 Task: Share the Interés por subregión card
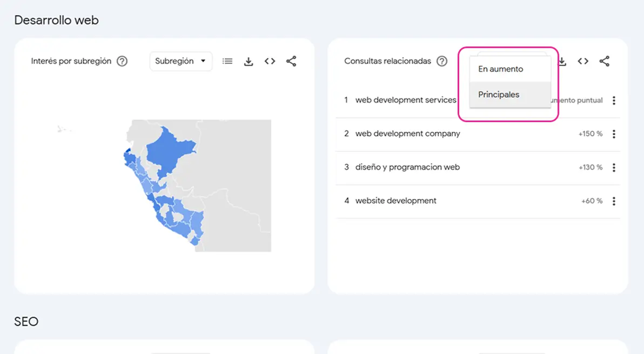click(x=291, y=61)
